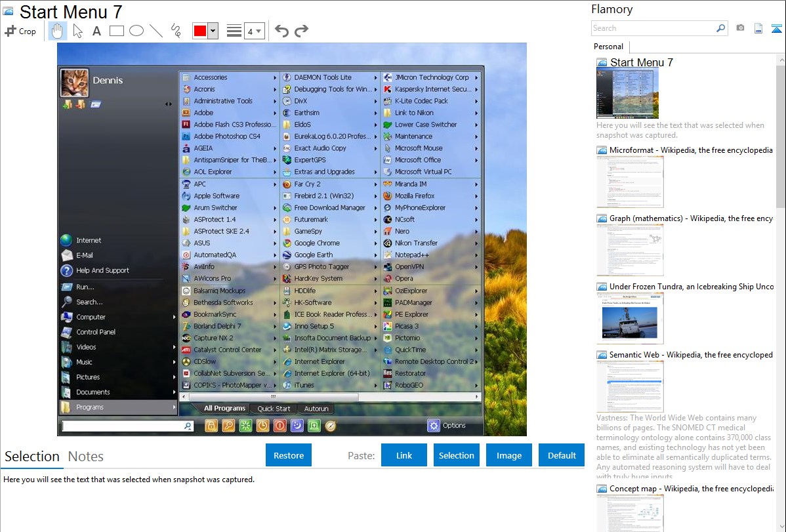786x532 pixels.
Task: Click the Paste Selection button
Action: pos(457,455)
